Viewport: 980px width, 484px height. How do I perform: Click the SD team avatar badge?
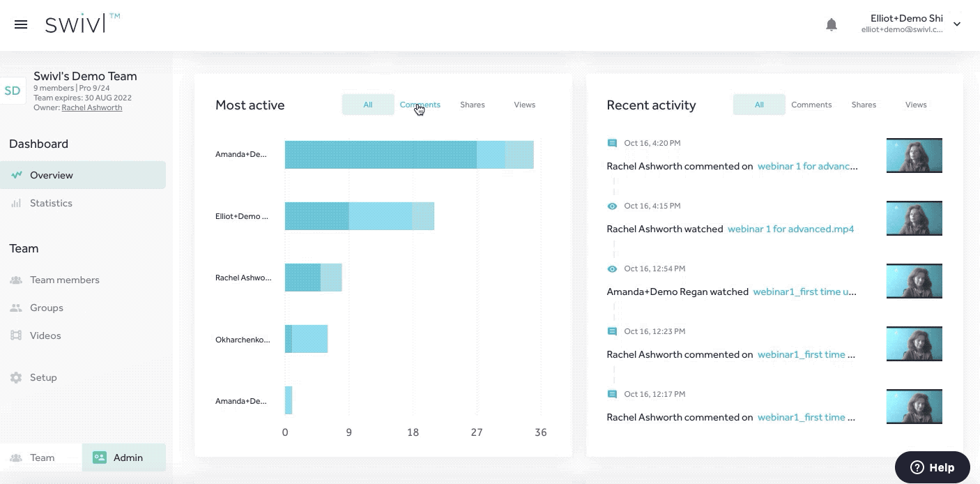pos(13,91)
